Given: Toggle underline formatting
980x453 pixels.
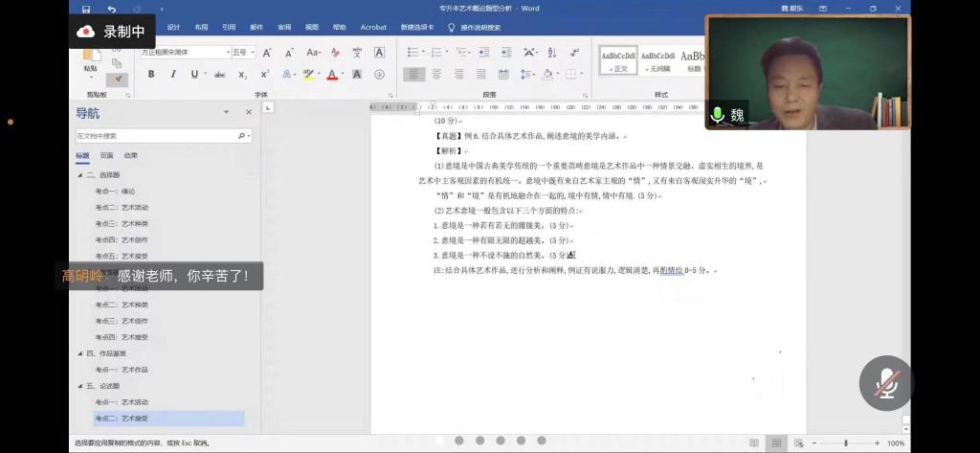Looking at the screenshot, I should [194, 75].
